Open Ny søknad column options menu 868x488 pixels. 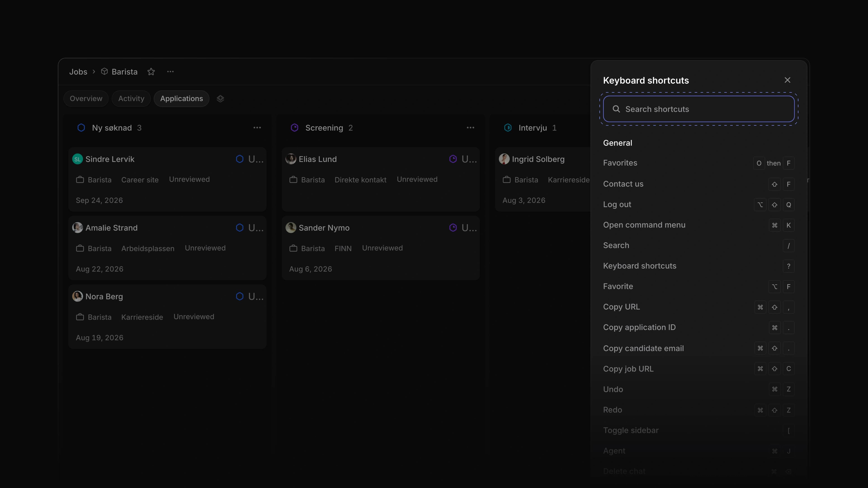257,128
